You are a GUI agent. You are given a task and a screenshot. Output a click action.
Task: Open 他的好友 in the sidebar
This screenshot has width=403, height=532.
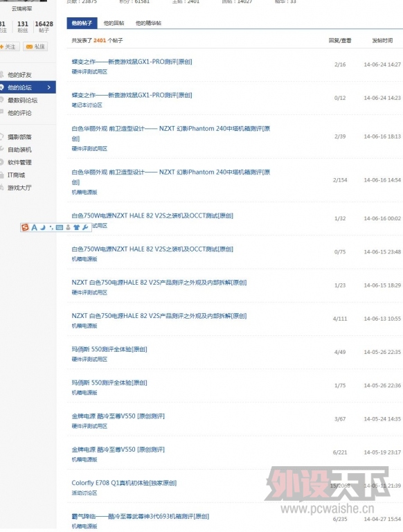pyautogui.click(x=19, y=75)
